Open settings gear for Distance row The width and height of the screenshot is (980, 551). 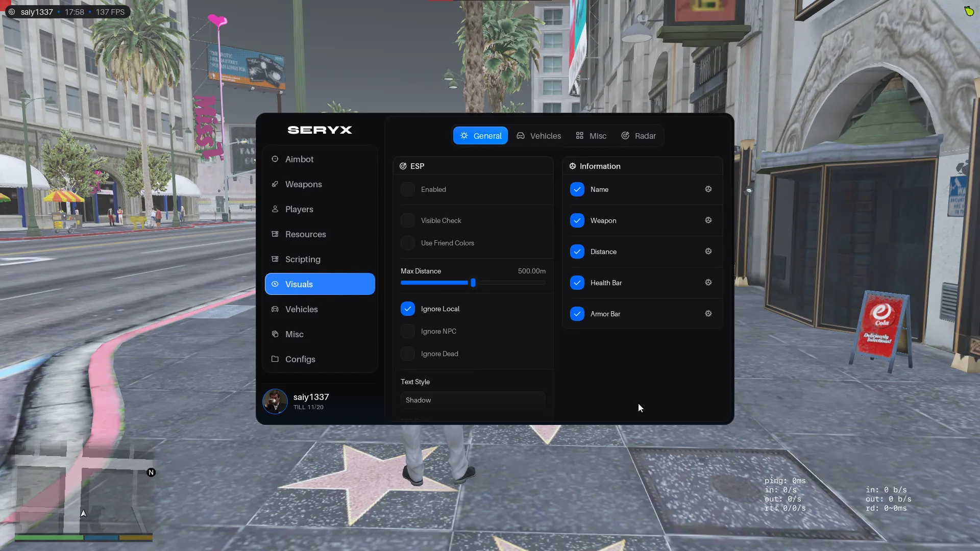tap(708, 252)
